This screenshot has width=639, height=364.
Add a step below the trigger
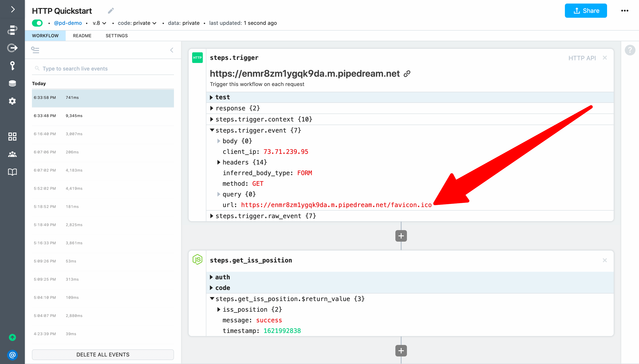pos(401,236)
